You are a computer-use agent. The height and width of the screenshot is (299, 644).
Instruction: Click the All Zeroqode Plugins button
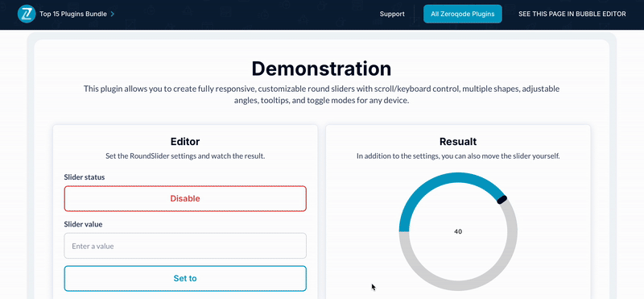(462, 14)
